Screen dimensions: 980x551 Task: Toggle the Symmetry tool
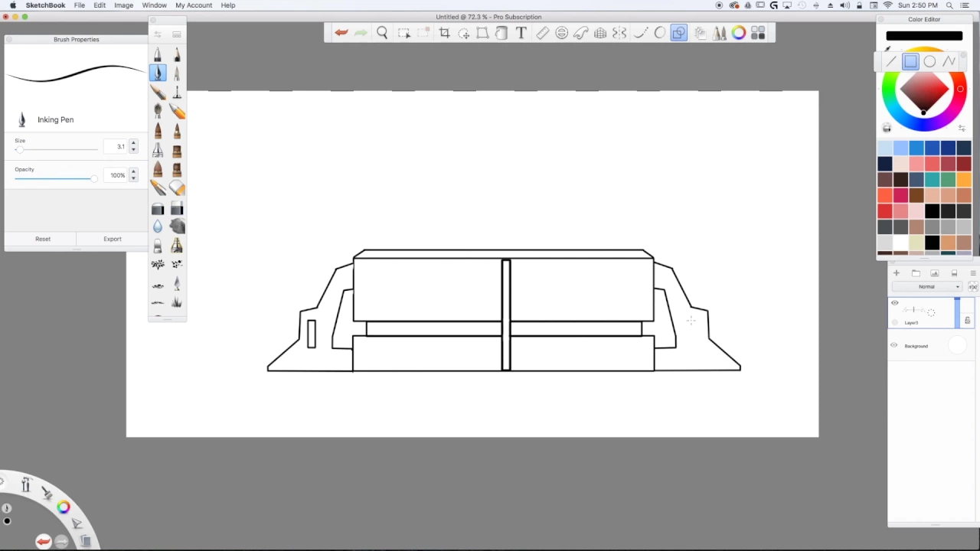tap(619, 33)
